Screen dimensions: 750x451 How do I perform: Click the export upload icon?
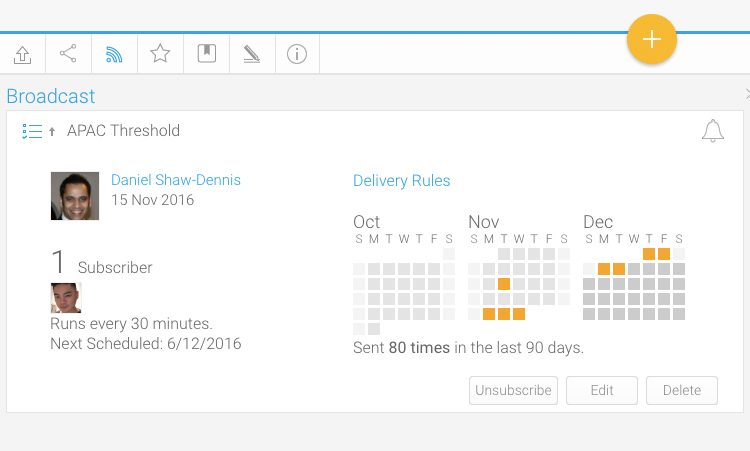22,54
